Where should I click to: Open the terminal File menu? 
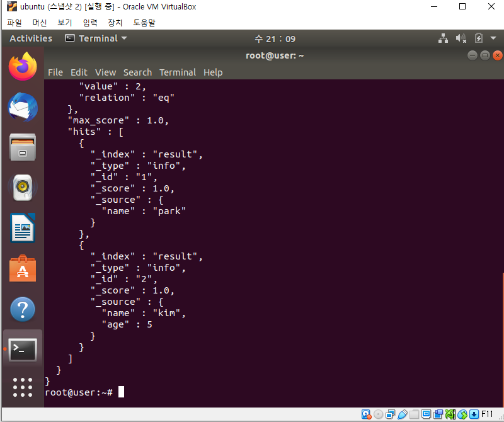[x=55, y=72]
